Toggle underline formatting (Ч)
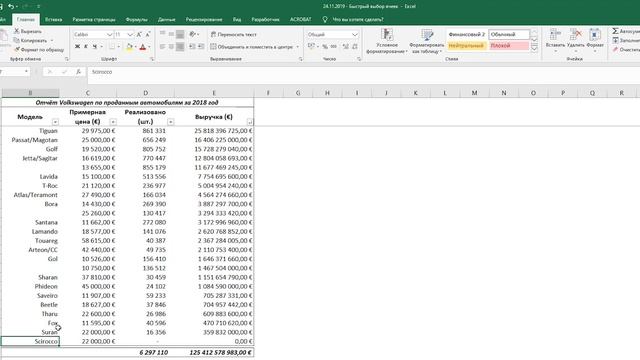 tap(95, 47)
